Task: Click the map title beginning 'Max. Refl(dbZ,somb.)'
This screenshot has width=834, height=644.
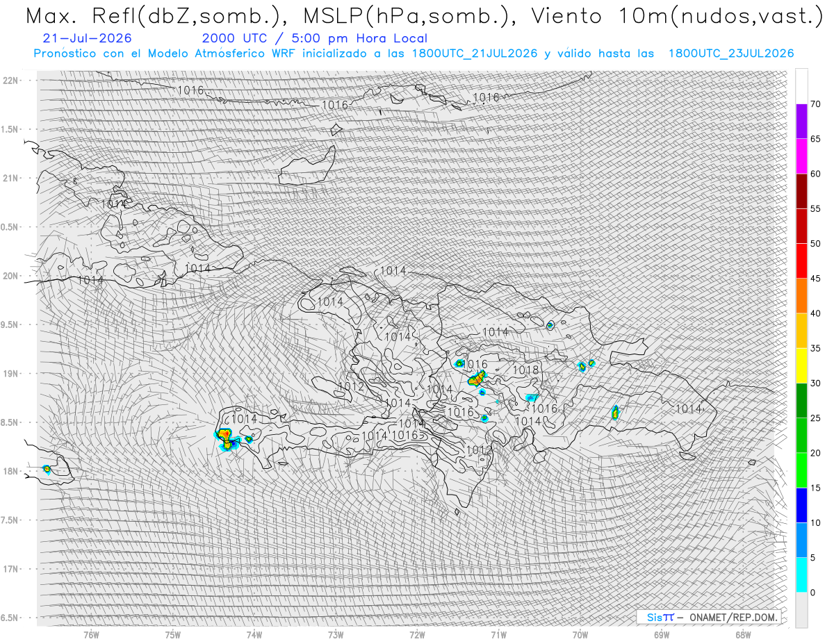Action: [x=425, y=16]
